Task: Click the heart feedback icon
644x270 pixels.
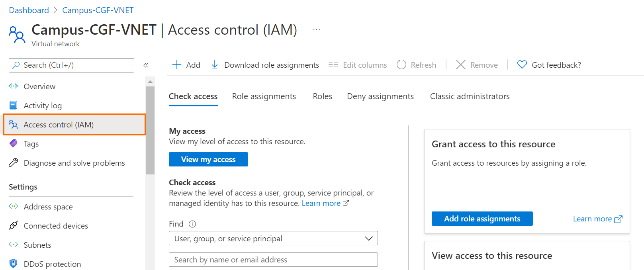Action: (x=522, y=65)
